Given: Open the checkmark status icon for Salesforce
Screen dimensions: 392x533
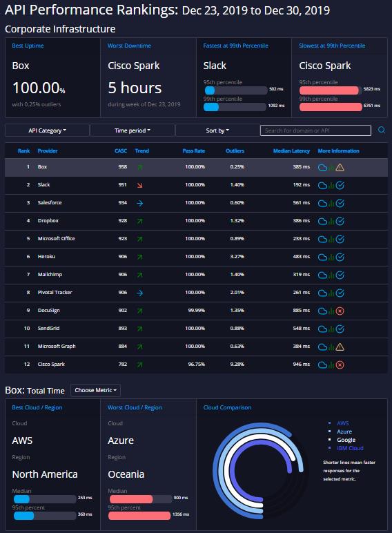Looking at the screenshot, I should (x=340, y=203).
